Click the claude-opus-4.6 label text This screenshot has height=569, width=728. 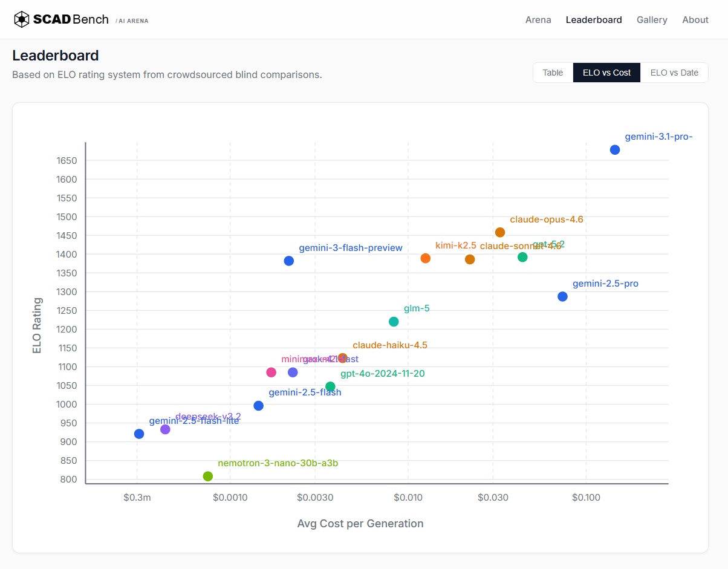coord(547,219)
